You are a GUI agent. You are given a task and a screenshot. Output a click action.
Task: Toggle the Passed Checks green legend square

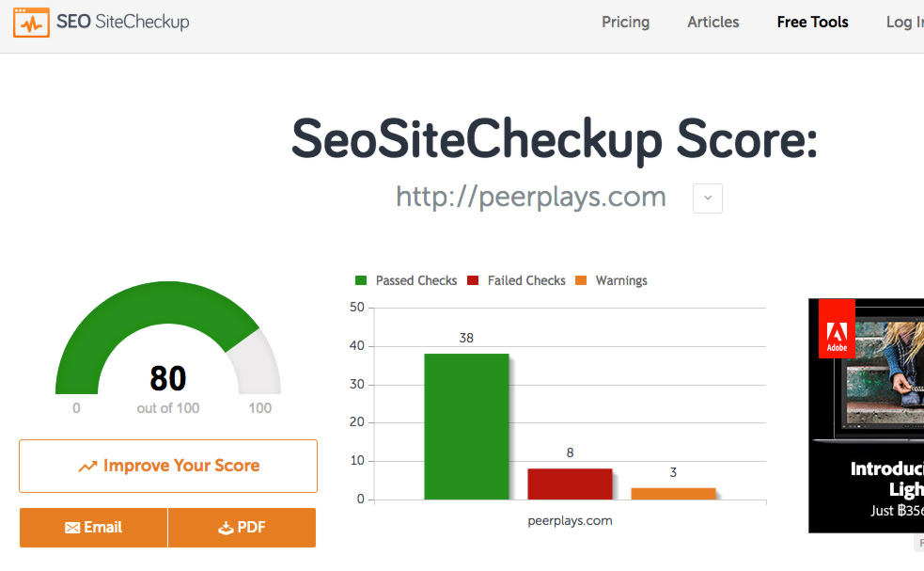[x=361, y=280]
